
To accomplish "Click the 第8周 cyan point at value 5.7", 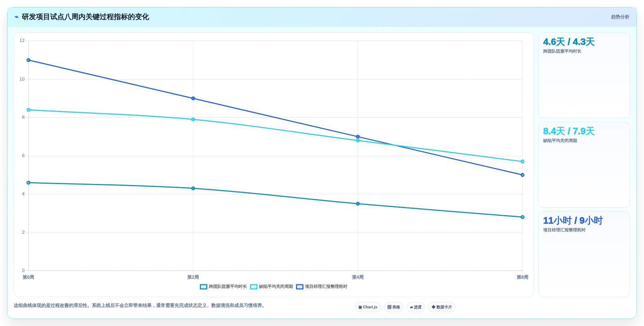I will (522, 161).
